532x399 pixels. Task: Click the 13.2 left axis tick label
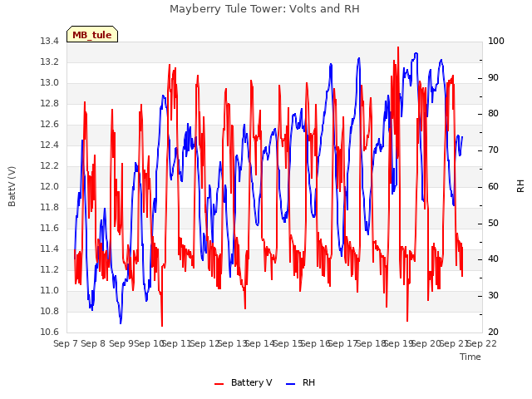click(50, 62)
